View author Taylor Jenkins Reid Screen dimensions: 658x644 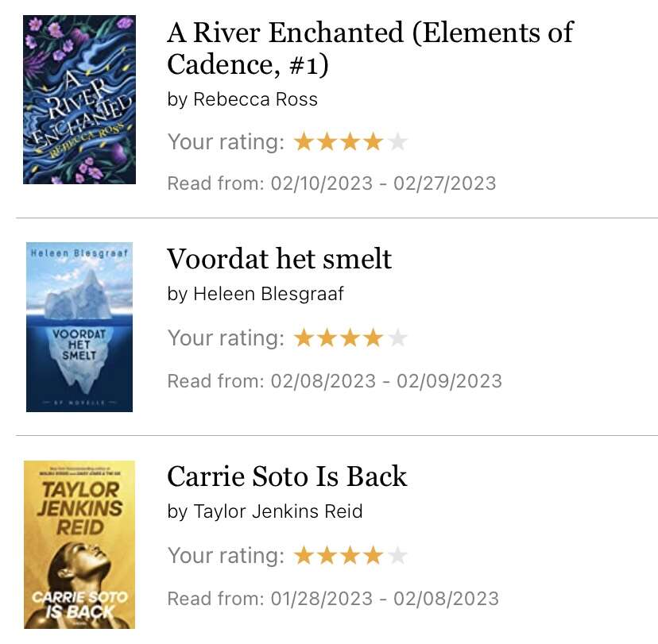[x=278, y=511]
